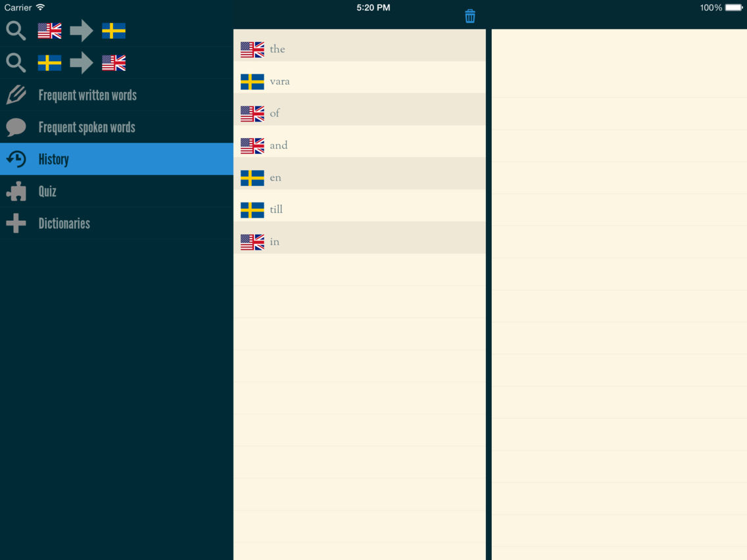The image size is (747, 560).
Task: Click the battery indicator in the status bar
Action: tap(734, 8)
